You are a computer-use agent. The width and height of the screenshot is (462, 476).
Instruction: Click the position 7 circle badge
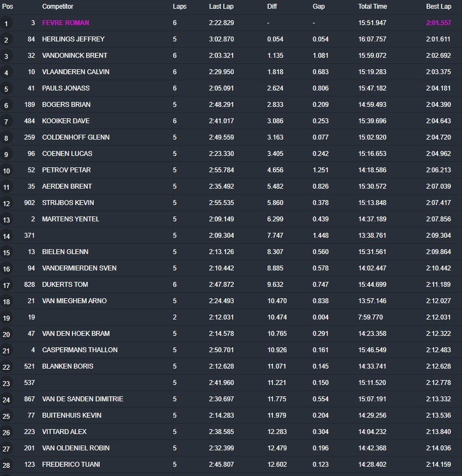[7, 122]
